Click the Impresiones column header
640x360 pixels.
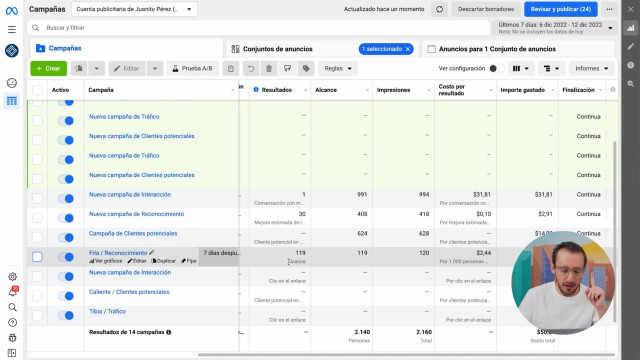(x=393, y=90)
